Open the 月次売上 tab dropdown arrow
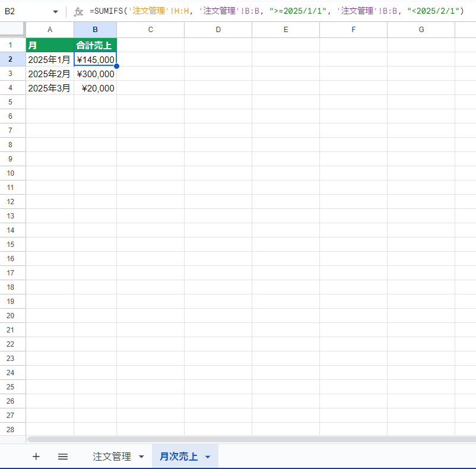The image size is (476, 469). (x=208, y=457)
